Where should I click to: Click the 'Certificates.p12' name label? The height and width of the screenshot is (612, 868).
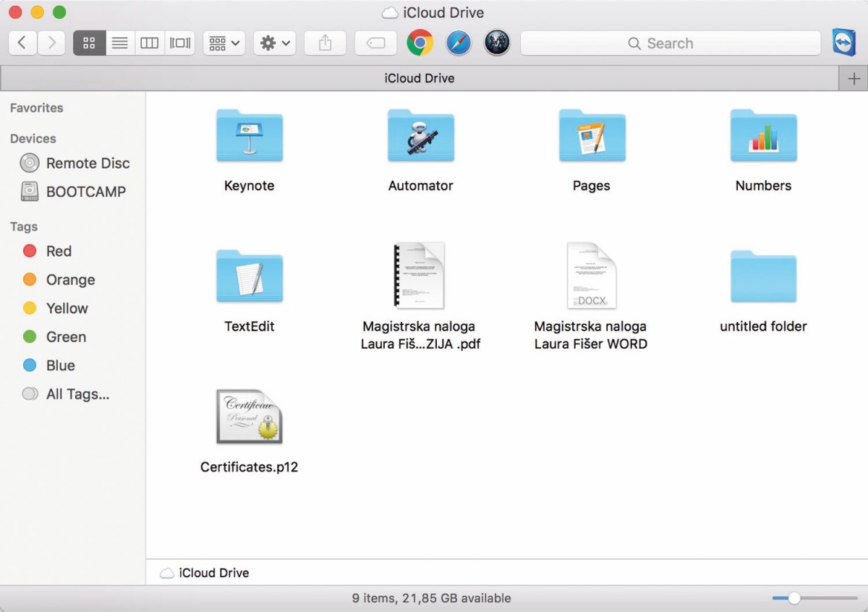pyautogui.click(x=250, y=467)
